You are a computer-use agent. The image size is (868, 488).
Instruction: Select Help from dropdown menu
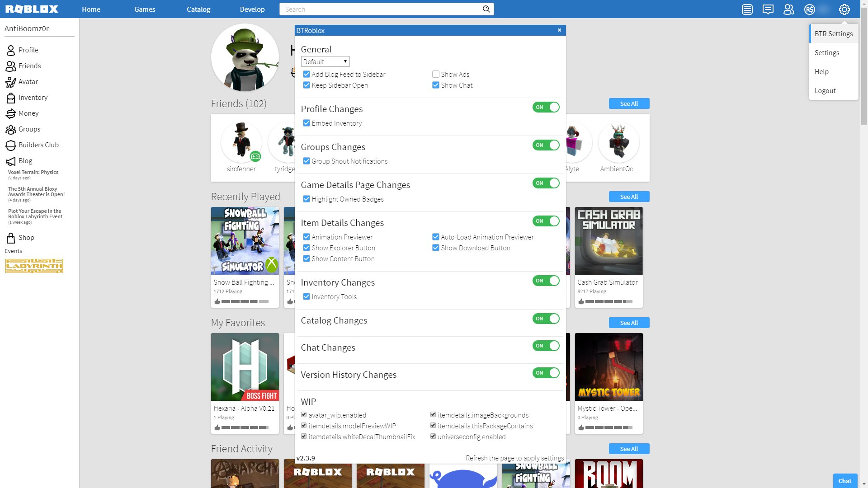821,71
